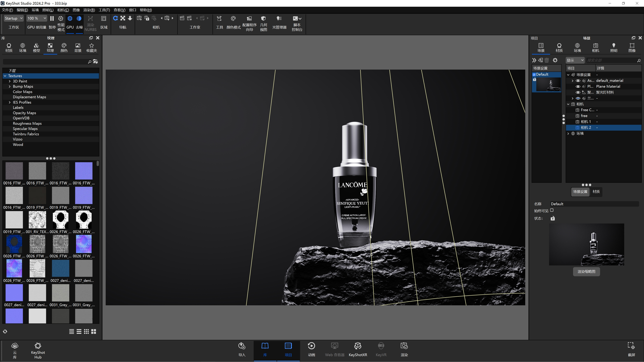Expand the 3D Paint folder
The width and height of the screenshot is (644, 362).
coord(10,81)
